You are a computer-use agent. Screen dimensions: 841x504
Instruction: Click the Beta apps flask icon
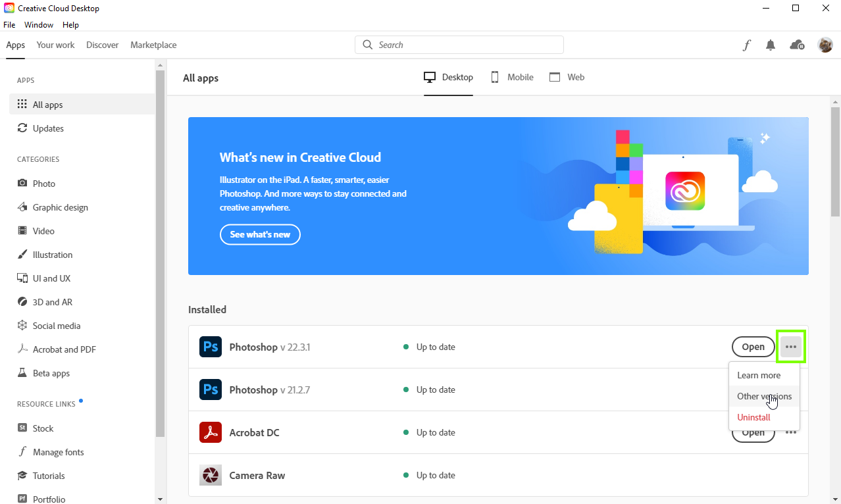pyautogui.click(x=22, y=373)
